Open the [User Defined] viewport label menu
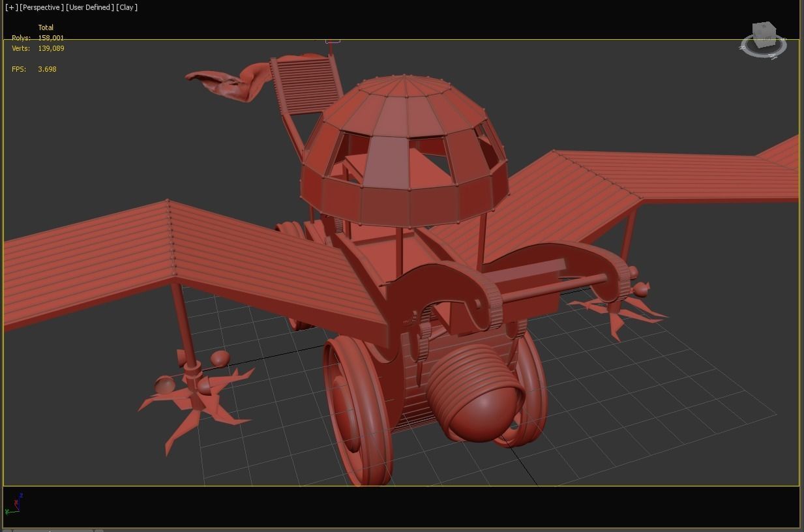Image resolution: width=804 pixels, height=532 pixels. pyautogui.click(x=90, y=7)
